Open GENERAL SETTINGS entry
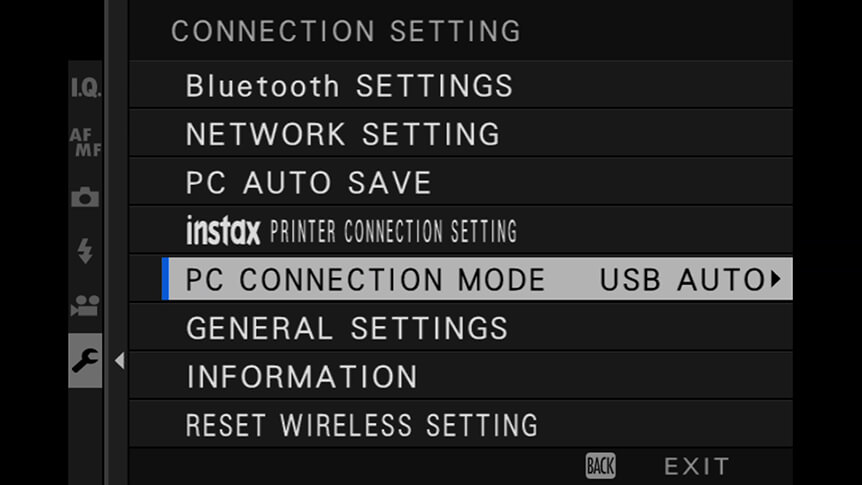 pyautogui.click(x=461, y=328)
